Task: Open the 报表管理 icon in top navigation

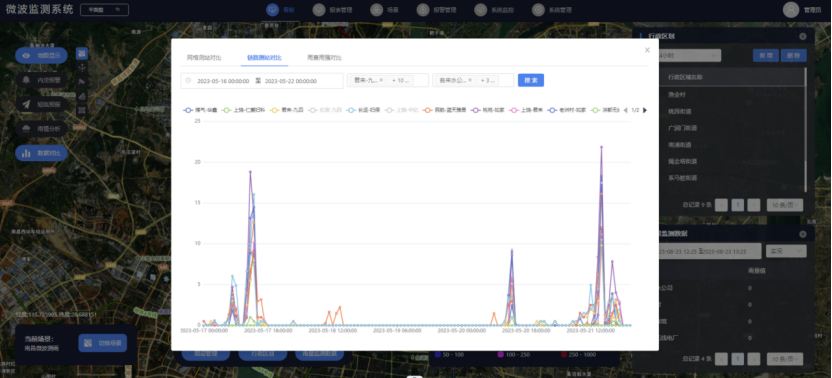Action: (319, 10)
